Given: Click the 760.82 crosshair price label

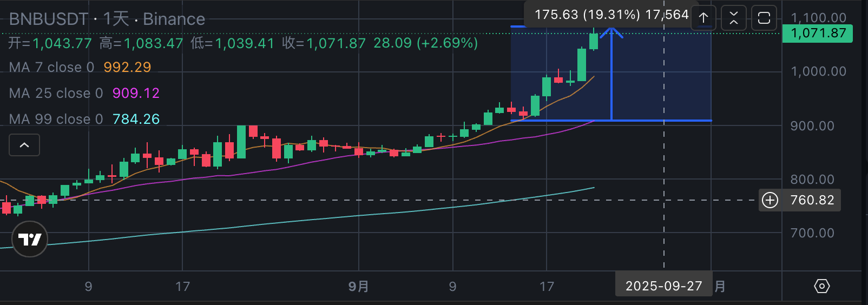Looking at the screenshot, I should pos(812,200).
